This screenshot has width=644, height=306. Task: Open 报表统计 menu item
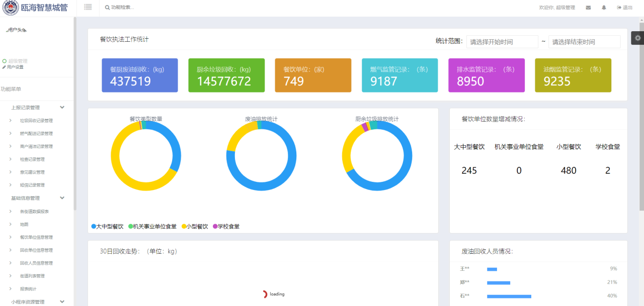click(28, 289)
